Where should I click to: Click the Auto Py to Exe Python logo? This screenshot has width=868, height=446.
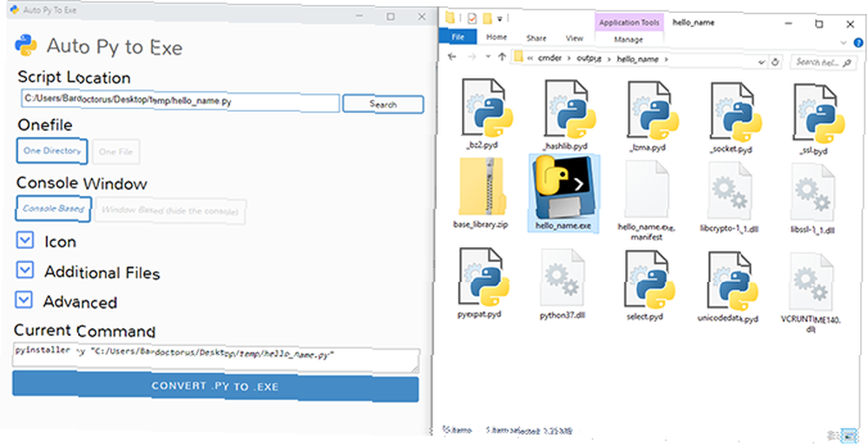26,46
